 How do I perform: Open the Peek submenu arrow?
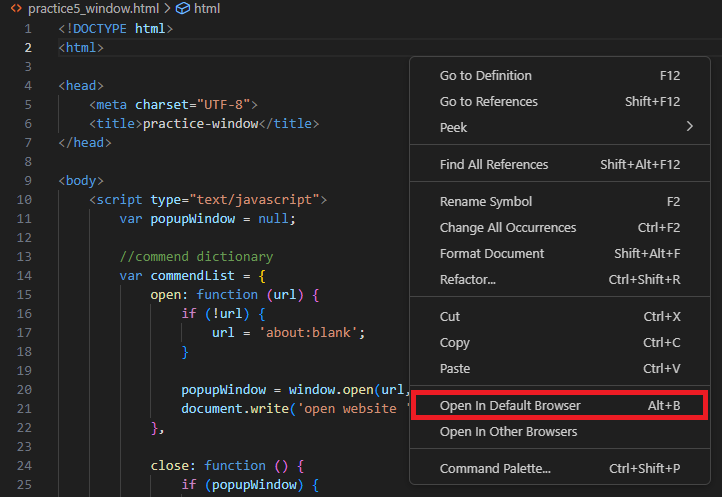(x=689, y=127)
